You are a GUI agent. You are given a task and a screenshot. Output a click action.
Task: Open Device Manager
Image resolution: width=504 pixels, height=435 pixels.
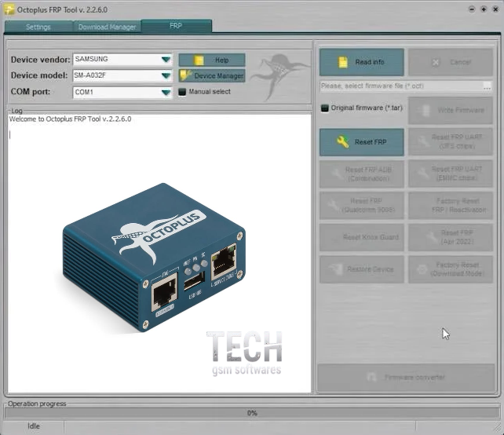tap(212, 76)
